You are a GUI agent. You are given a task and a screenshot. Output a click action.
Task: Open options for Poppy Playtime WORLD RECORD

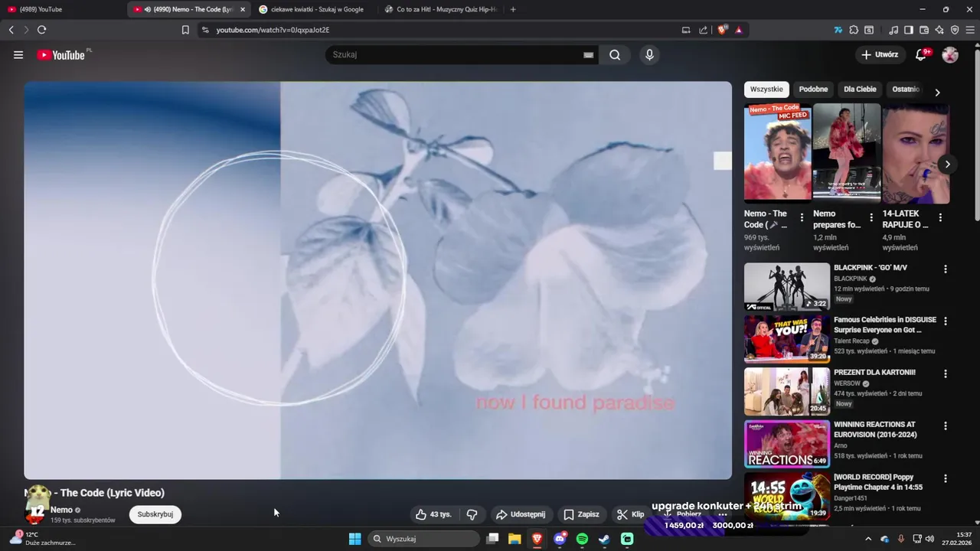[x=946, y=479]
